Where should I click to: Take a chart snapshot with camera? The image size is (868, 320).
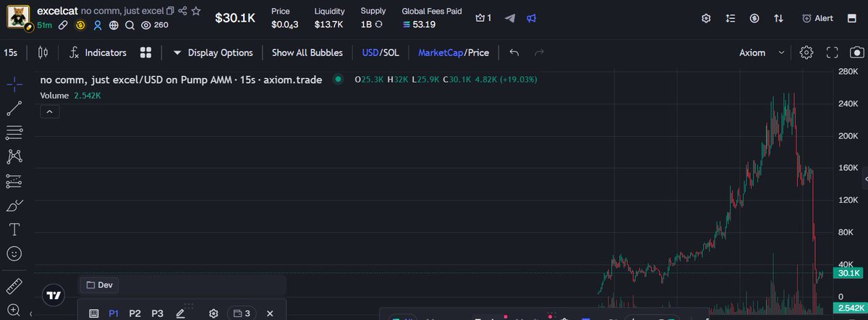[x=856, y=52]
